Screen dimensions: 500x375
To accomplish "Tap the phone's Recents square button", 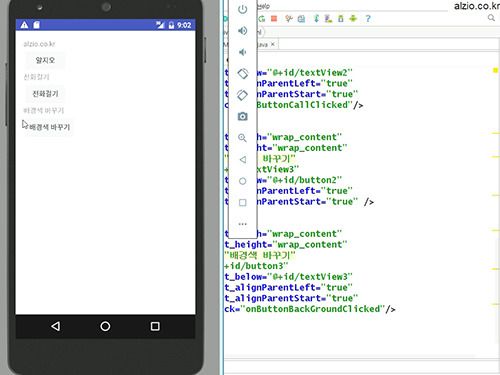I will (x=155, y=326).
